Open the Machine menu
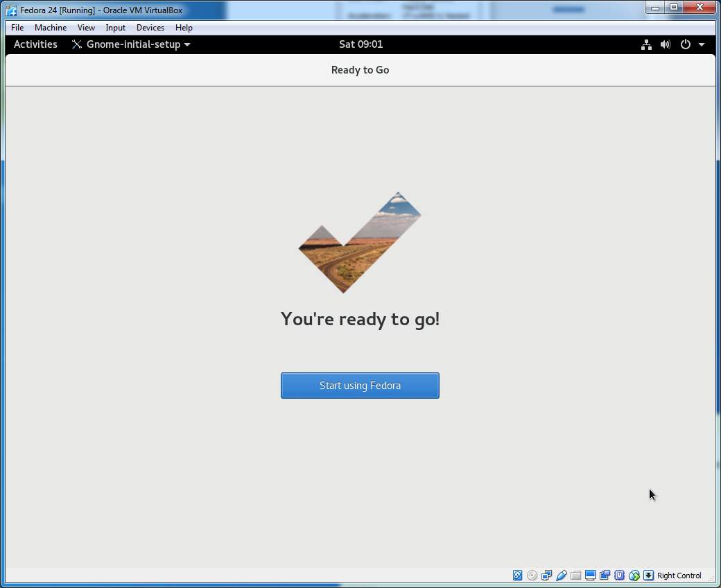Image resolution: width=721 pixels, height=588 pixels. 51,28
